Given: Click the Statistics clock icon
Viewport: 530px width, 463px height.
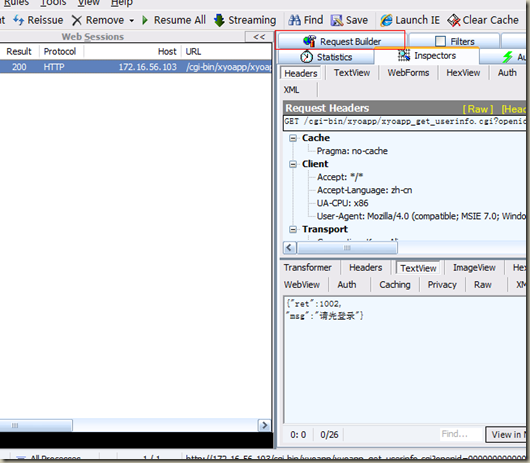Looking at the screenshot, I should pyautogui.click(x=306, y=56).
